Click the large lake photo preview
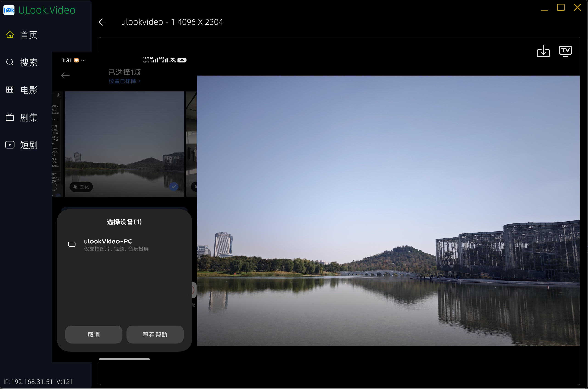The image size is (588, 389). point(388,211)
